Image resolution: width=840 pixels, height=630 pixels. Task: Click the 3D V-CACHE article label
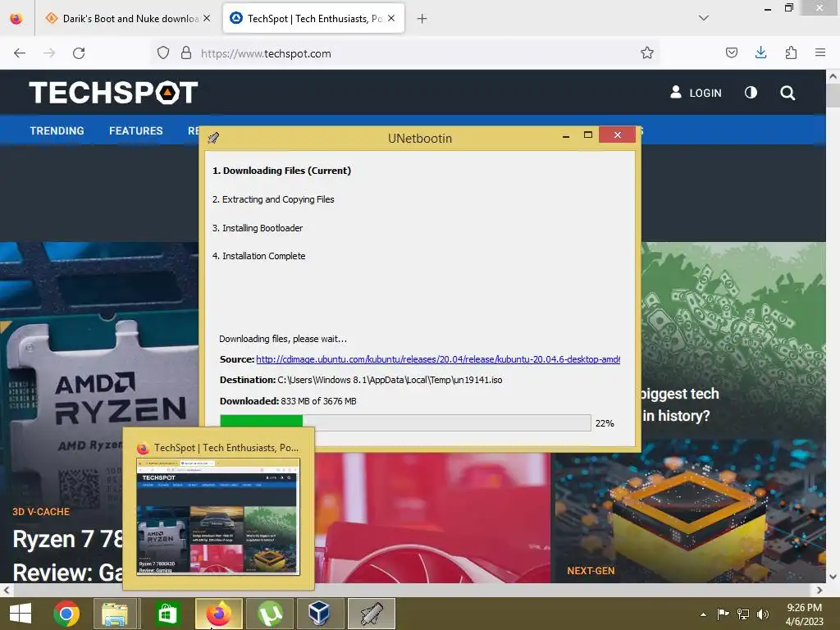pyautogui.click(x=41, y=512)
